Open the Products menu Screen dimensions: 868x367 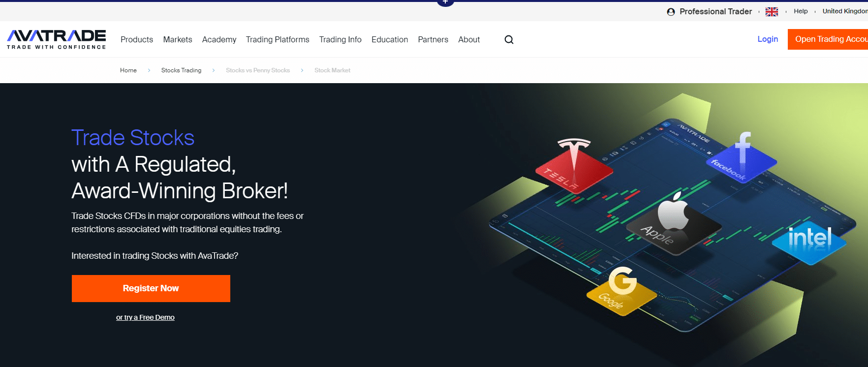(x=137, y=39)
